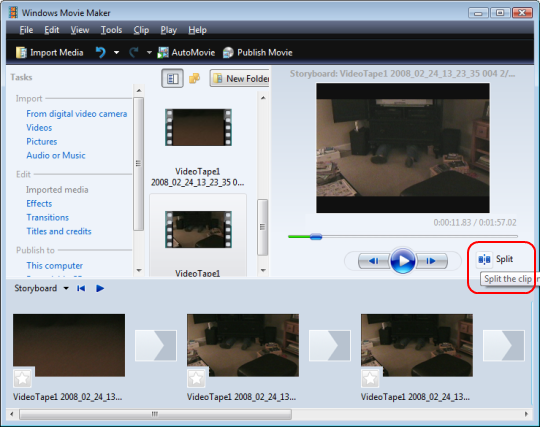This screenshot has width=540, height=427.
Task: Select Imported media under Edit
Action: 57,190
